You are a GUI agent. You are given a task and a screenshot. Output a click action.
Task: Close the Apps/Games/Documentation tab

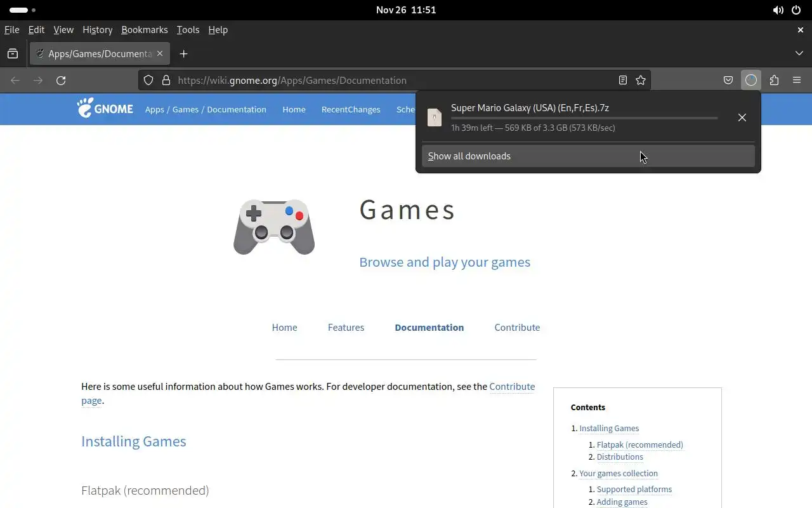pos(160,54)
